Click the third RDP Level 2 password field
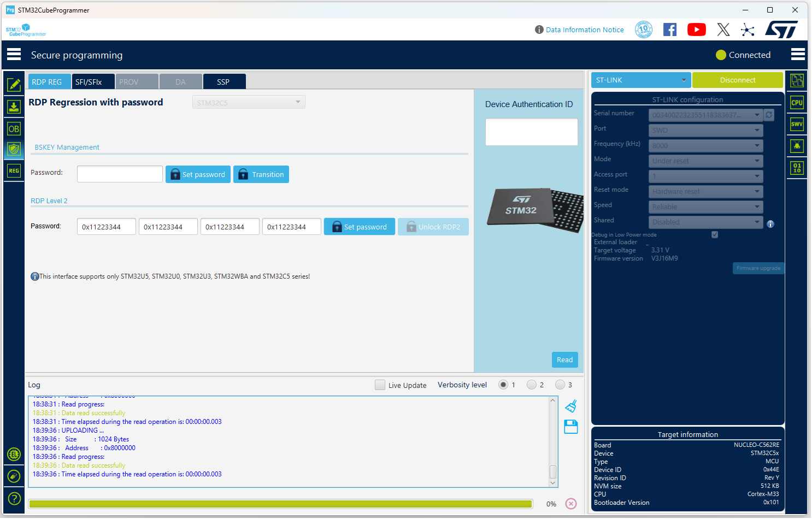Image resolution: width=812 pixels, height=519 pixels. [x=230, y=227]
